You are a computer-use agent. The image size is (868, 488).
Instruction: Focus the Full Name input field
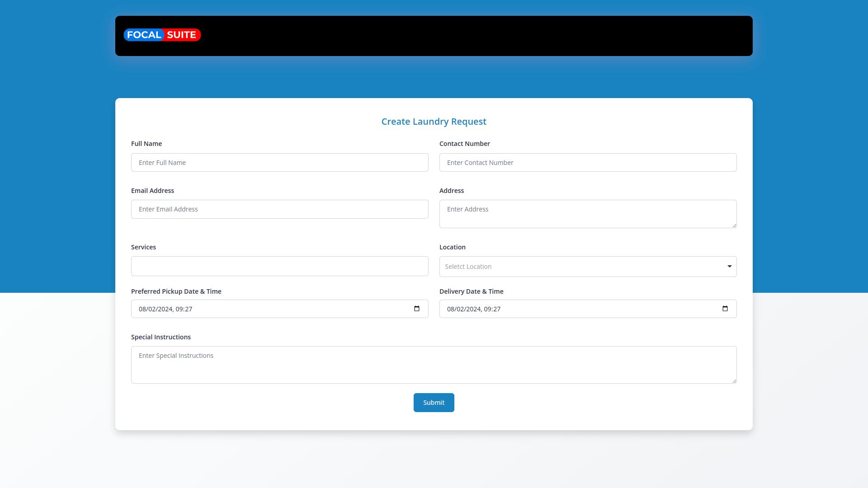pyautogui.click(x=279, y=163)
